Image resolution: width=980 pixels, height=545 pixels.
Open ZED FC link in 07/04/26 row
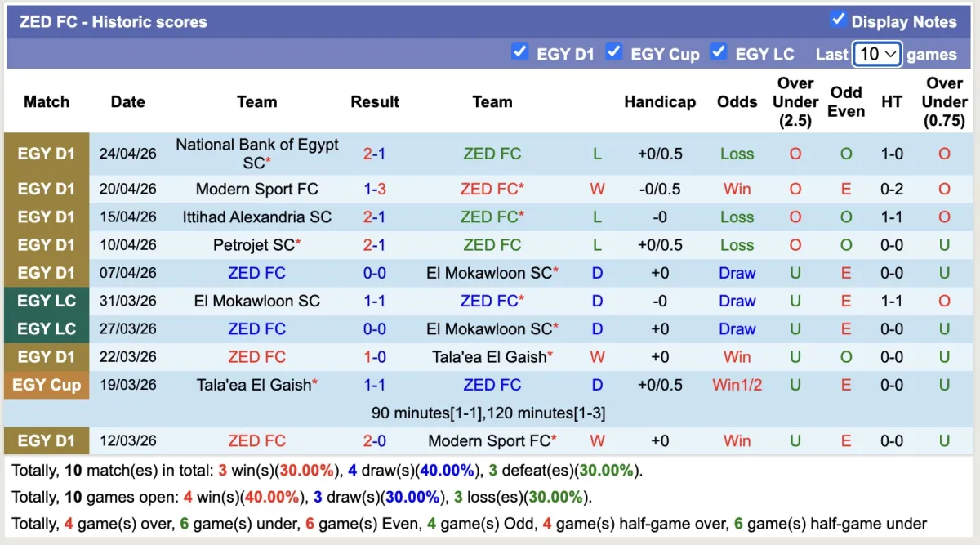click(x=256, y=273)
